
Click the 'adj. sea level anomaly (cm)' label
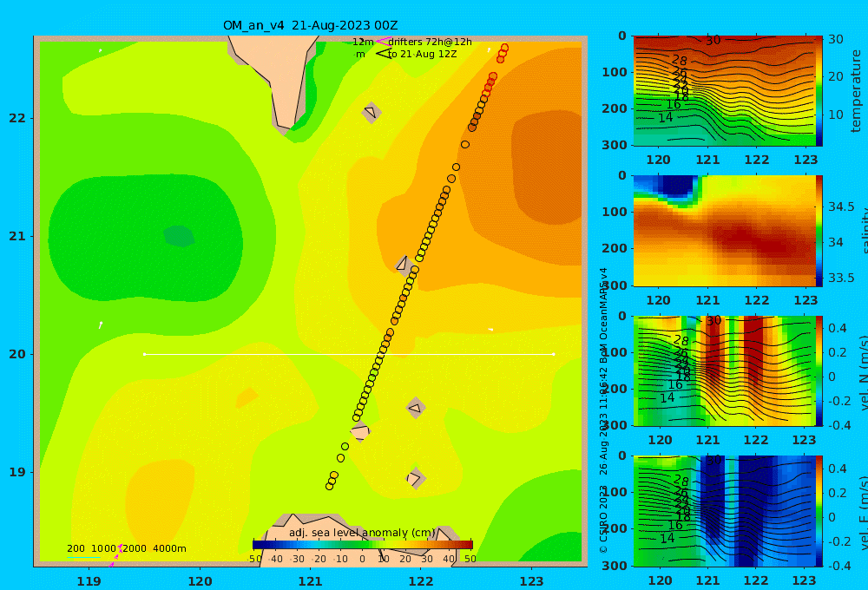(x=362, y=533)
